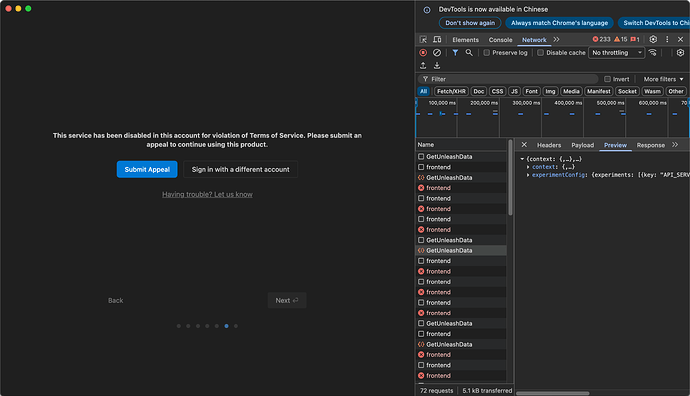The image size is (690, 396).
Task: Click the Name column header
Action: pyautogui.click(x=461, y=145)
